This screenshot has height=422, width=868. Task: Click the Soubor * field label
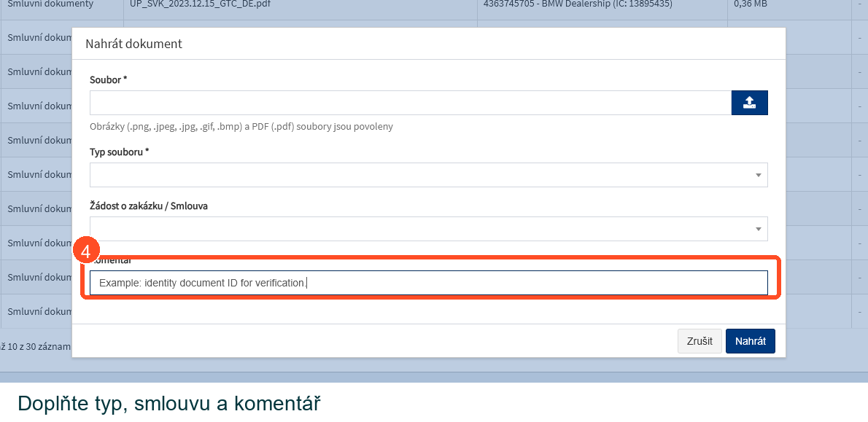(109, 79)
